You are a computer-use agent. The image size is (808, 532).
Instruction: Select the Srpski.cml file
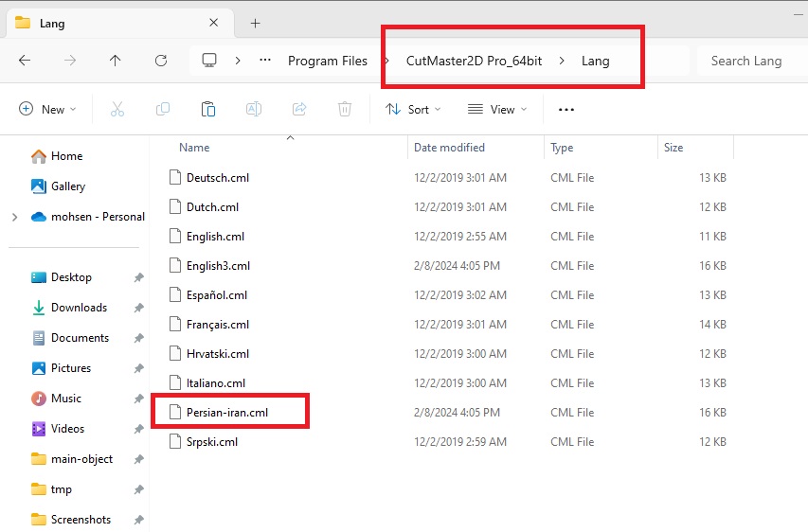(x=212, y=442)
